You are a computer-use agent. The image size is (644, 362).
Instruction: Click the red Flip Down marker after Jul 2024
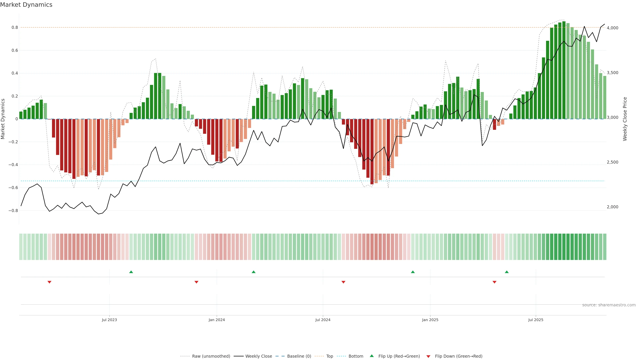coord(343,282)
